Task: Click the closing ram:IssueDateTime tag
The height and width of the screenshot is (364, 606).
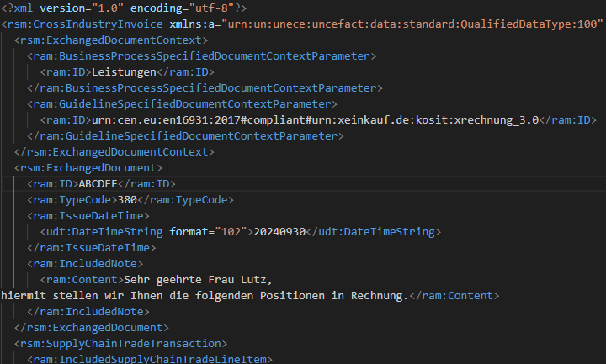Action: click(x=92, y=248)
